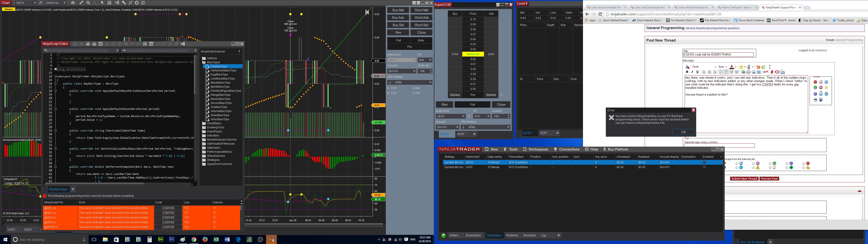Enable the UVXY Sample MA strategy checkbox
868x244 pixels.
click(x=704, y=167)
